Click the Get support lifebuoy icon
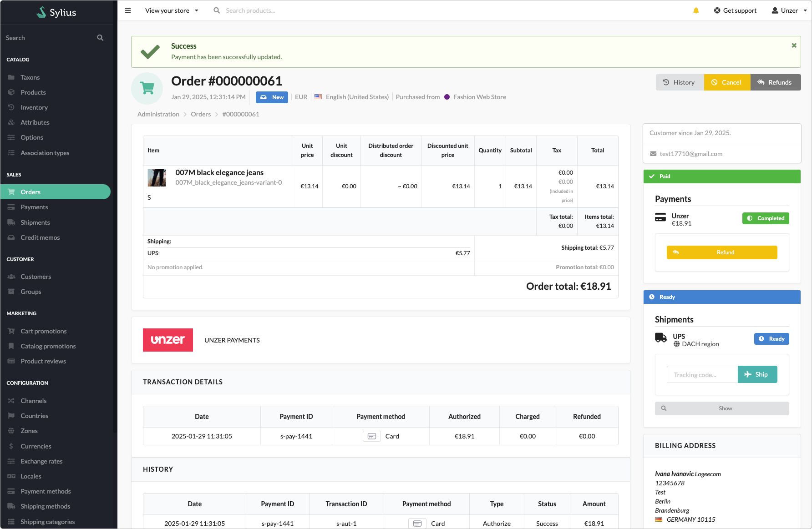Image resolution: width=812 pixels, height=529 pixels. [x=717, y=10]
